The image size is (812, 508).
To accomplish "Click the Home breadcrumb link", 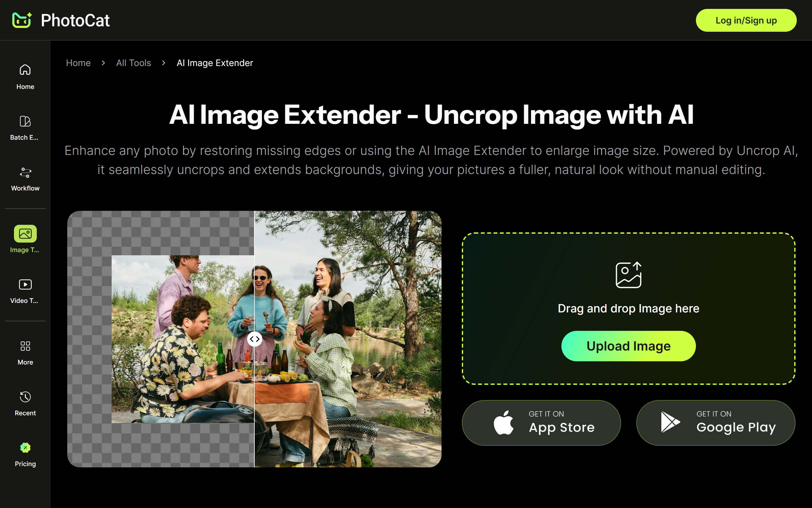I will pos(78,63).
